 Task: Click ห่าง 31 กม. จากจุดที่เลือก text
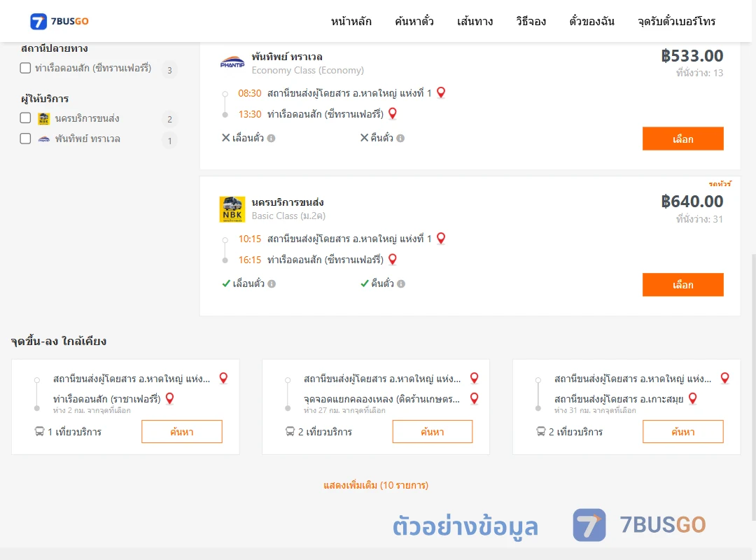pyautogui.click(x=595, y=410)
